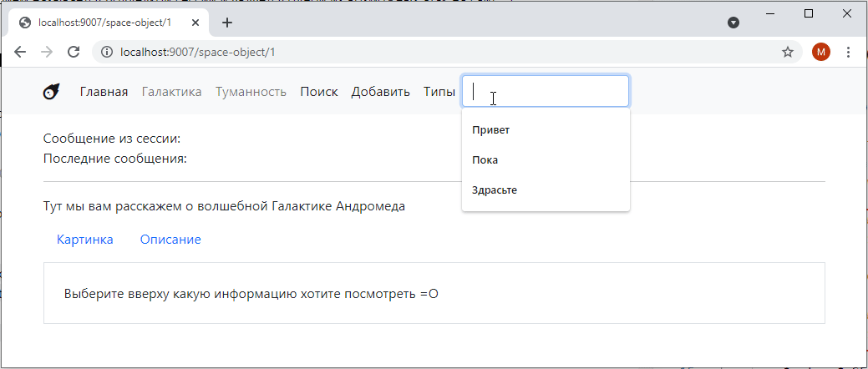The image size is (868, 369).
Task: Open Типы navigation link
Action: 439,92
